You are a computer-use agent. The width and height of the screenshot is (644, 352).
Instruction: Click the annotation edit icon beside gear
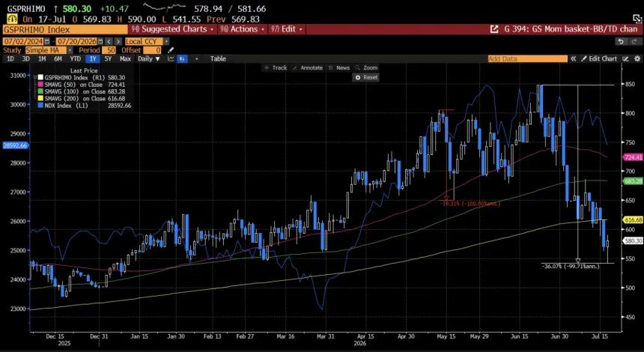625,58
